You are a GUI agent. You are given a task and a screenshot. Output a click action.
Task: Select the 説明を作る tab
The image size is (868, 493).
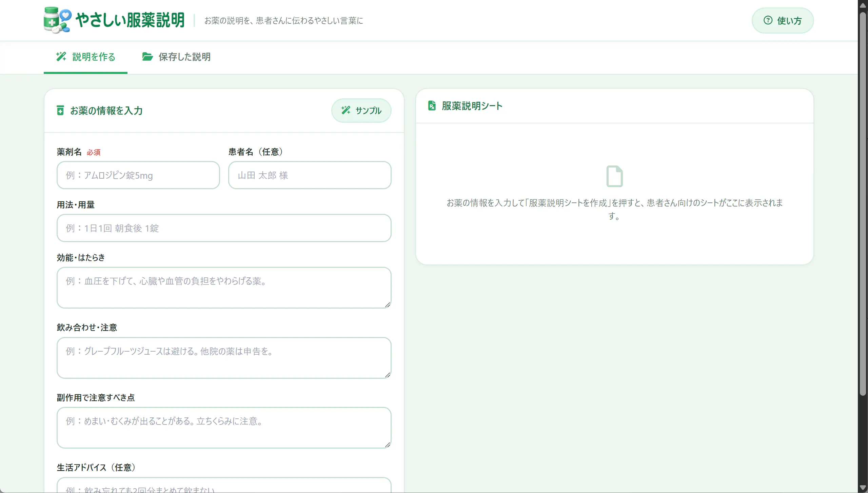click(x=85, y=57)
